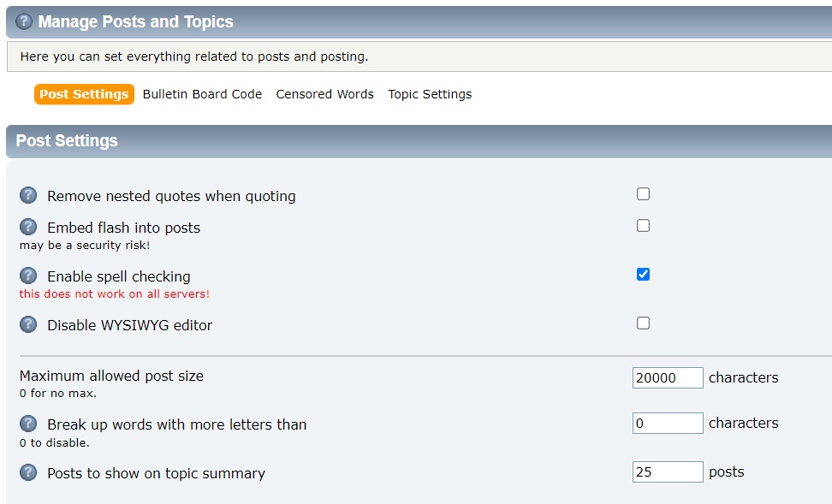Tick the Embed flash into posts checkbox
Screen dimensions: 832x504
(x=643, y=226)
